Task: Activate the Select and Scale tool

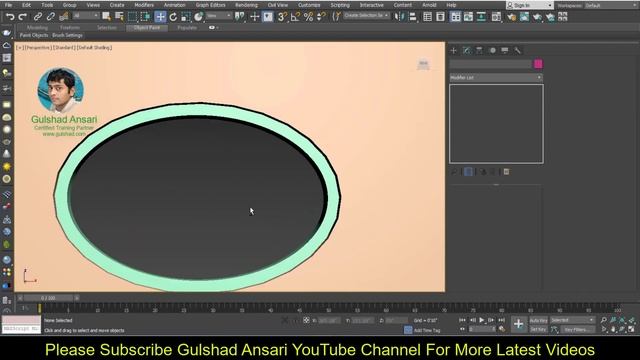Action: [x=186, y=17]
